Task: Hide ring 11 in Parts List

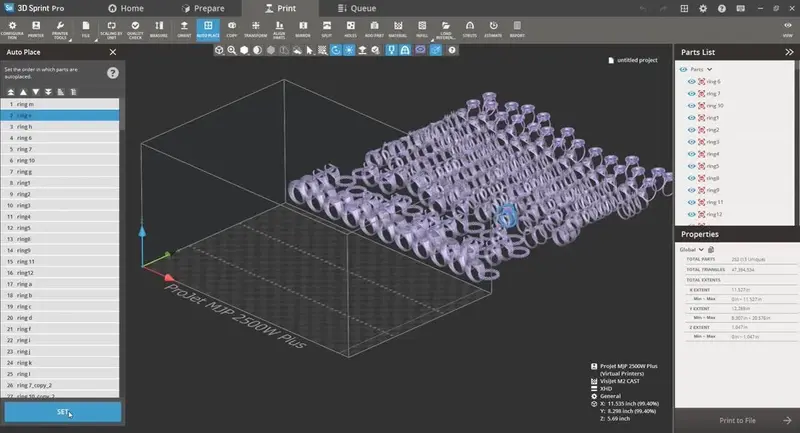Action: 691,202
